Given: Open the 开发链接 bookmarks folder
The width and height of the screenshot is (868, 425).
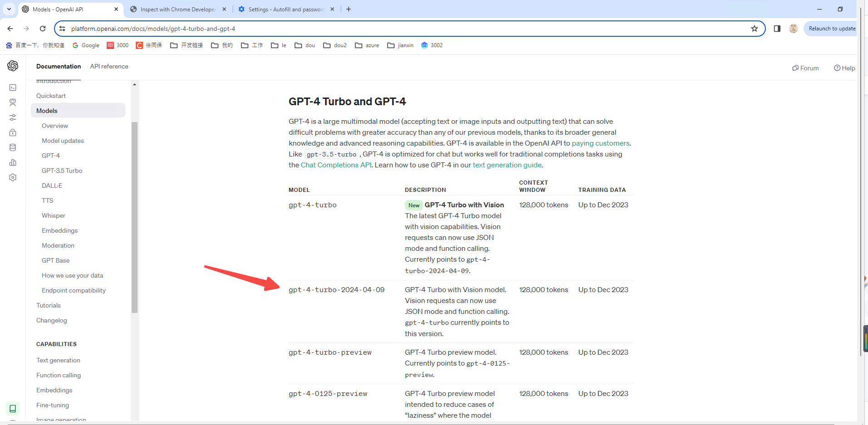Looking at the screenshot, I should 187,45.
